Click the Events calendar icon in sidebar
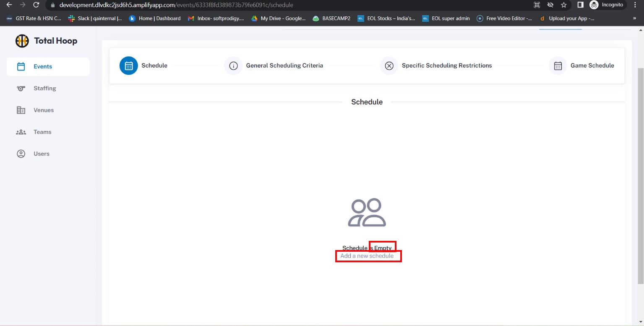The width and height of the screenshot is (644, 326). [x=21, y=66]
